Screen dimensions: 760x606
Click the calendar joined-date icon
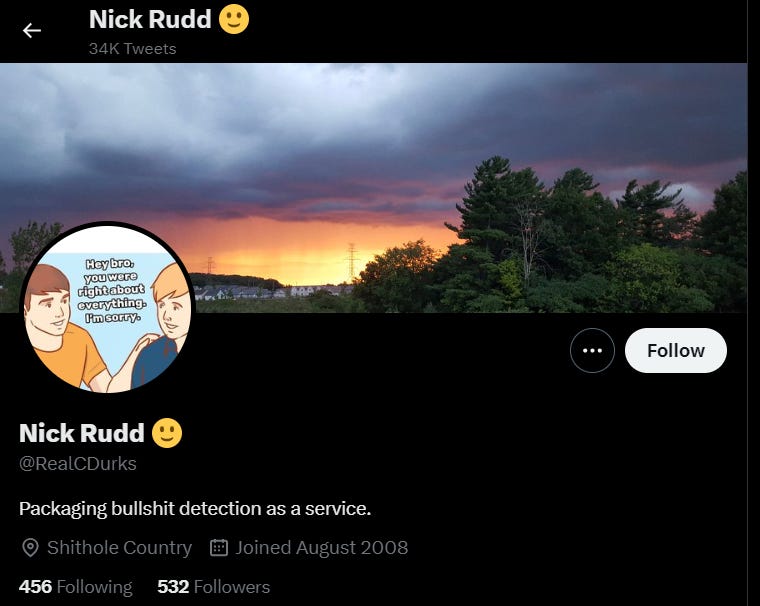(x=219, y=547)
